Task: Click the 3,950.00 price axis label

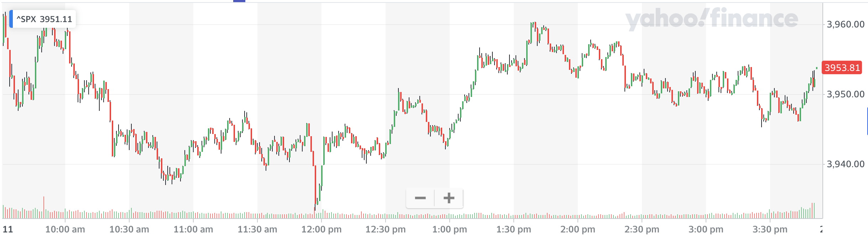Action: click(x=845, y=94)
